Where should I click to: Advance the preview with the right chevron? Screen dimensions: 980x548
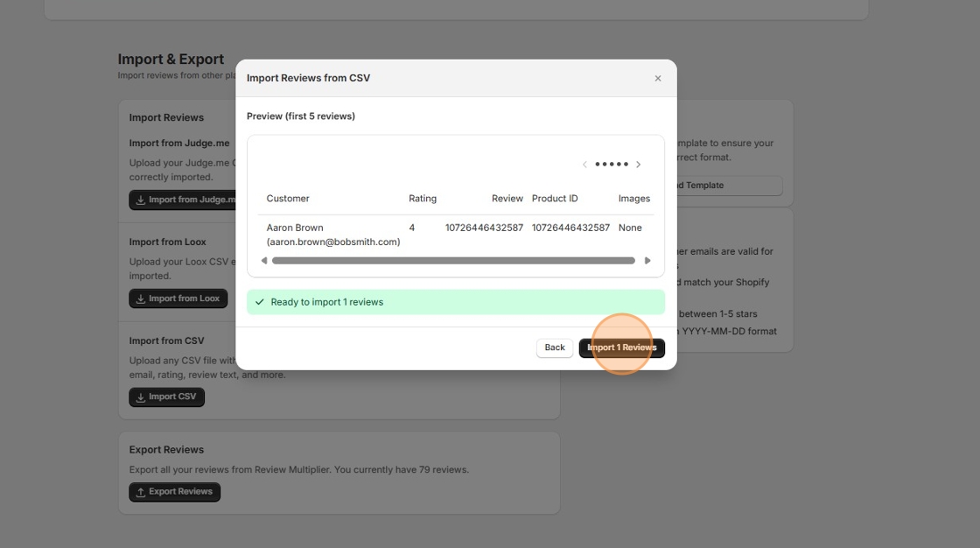638,164
